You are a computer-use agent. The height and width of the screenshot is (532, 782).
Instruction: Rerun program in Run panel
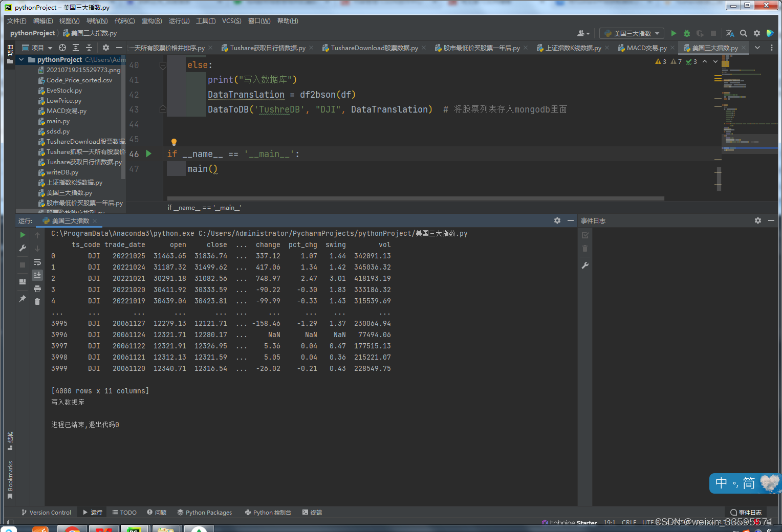[23, 235]
